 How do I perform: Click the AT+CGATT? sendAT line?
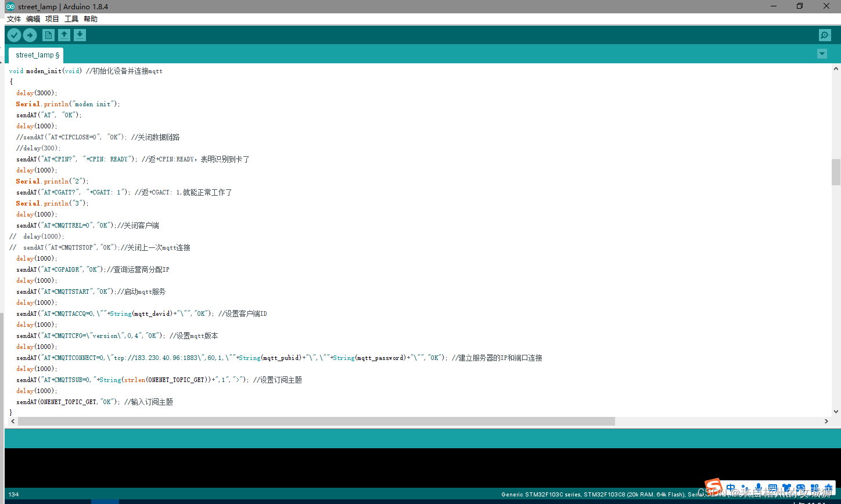[124, 192]
